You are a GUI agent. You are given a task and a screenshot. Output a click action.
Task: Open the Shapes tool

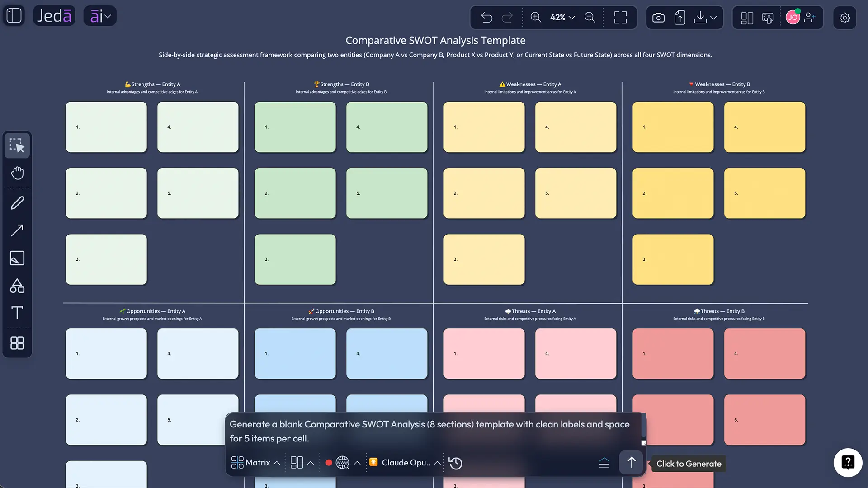pos(17,286)
